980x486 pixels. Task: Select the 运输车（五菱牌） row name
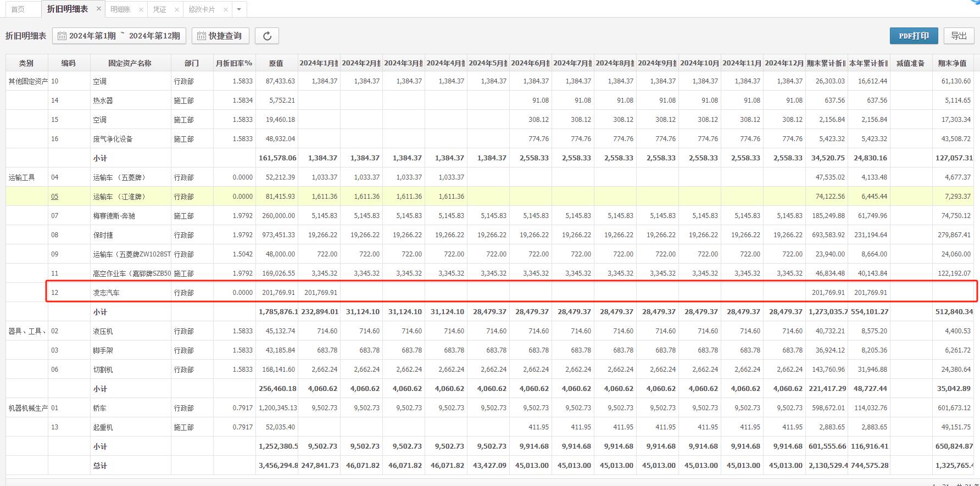119,177
